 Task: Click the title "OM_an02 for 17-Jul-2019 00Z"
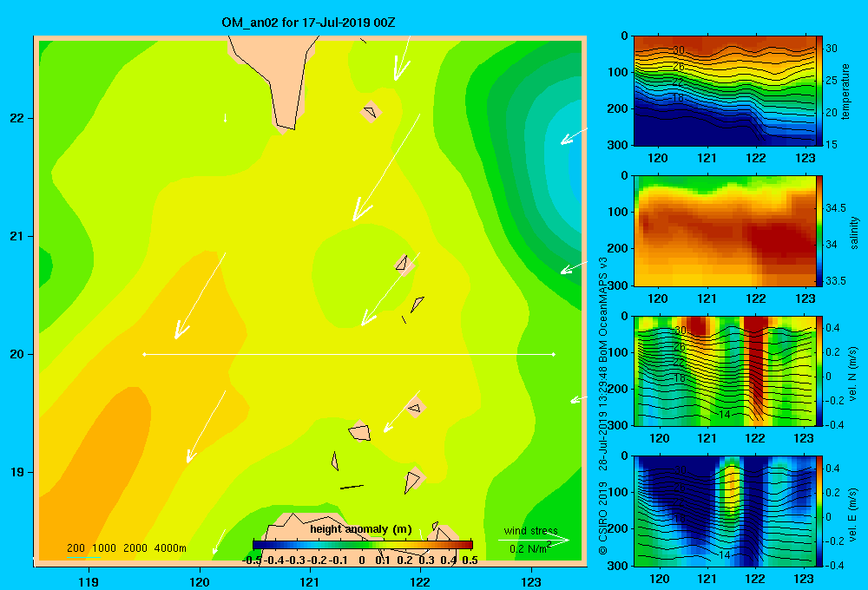[x=308, y=23]
